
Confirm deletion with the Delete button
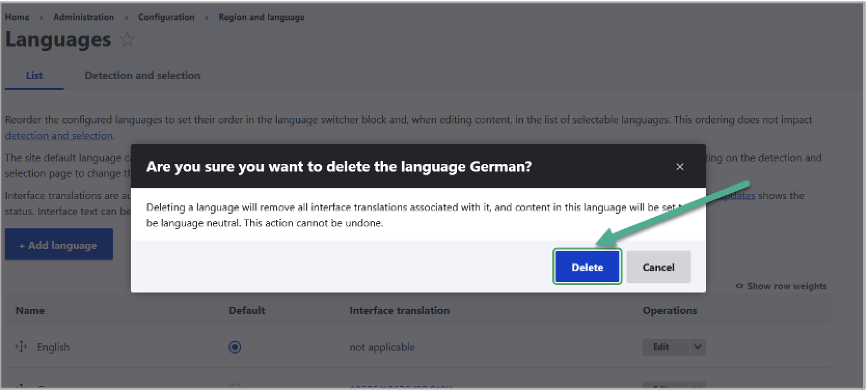(x=587, y=267)
